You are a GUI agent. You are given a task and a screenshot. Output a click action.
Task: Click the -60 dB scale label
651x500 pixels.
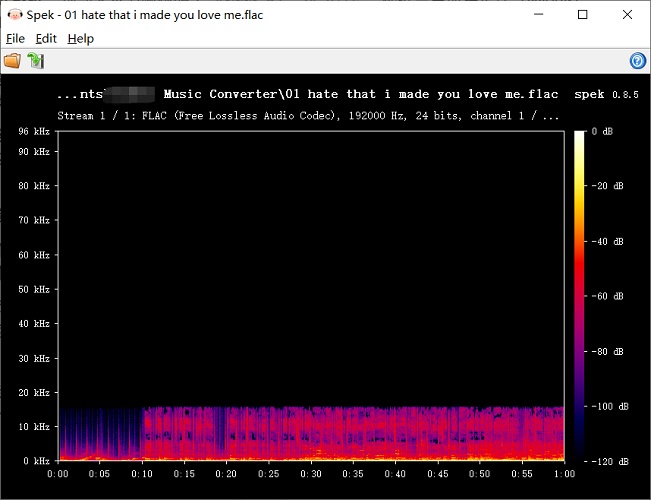pos(607,296)
